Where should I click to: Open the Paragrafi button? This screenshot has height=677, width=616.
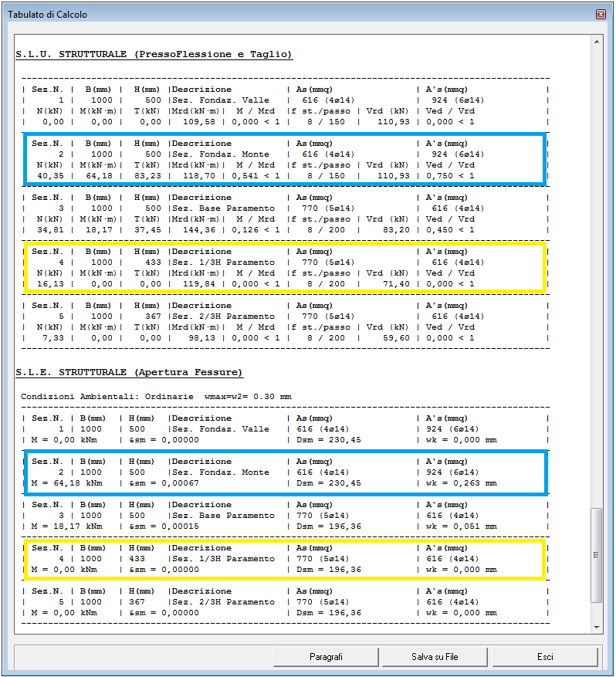pos(326,657)
